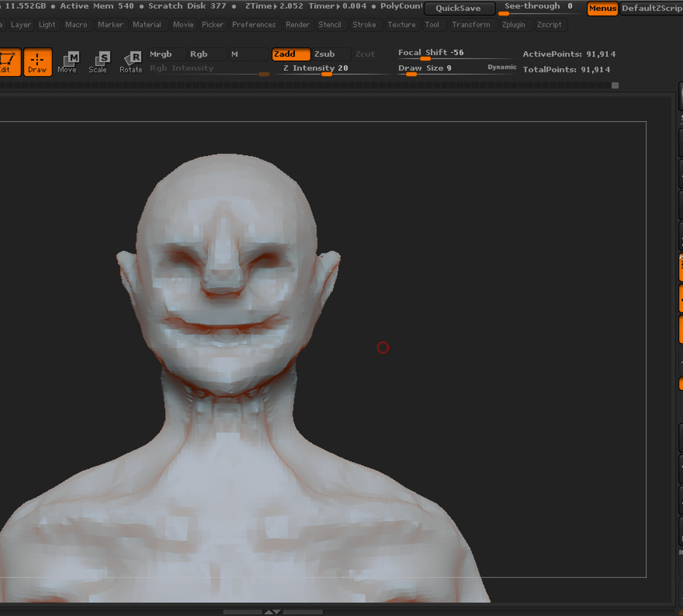Disable the Zadd sculpt mode

point(291,54)
